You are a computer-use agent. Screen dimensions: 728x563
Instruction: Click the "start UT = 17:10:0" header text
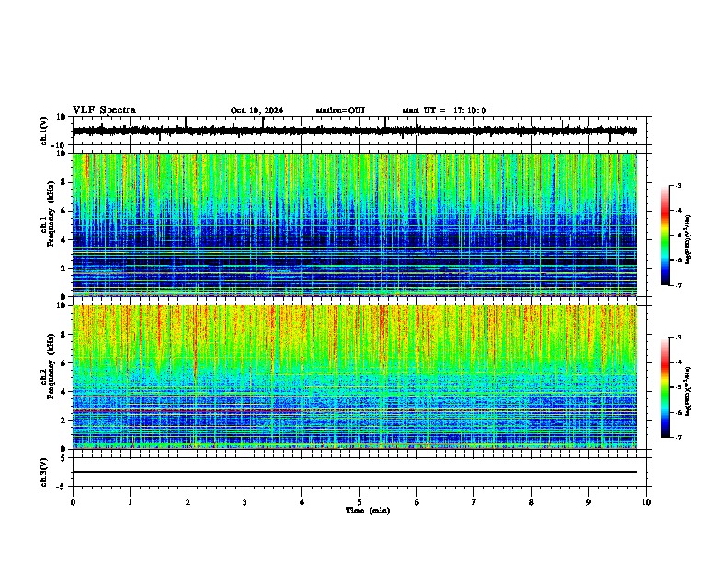pyautogui.click(x=444, y=110)
